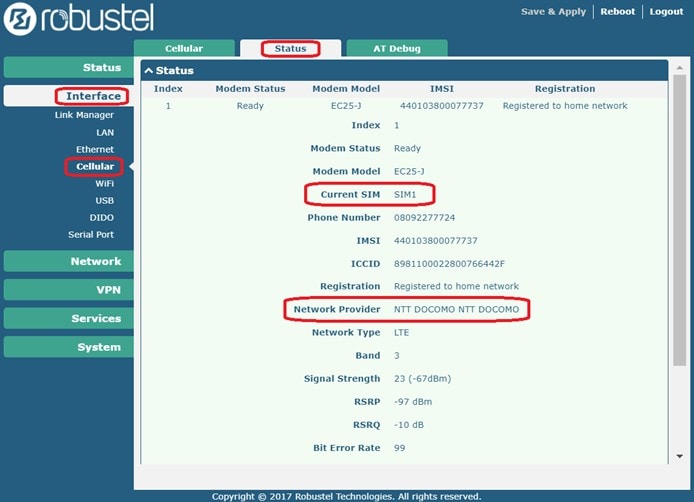
Task: Click scrollbar down arrow
Action: (x=679, y=456)
